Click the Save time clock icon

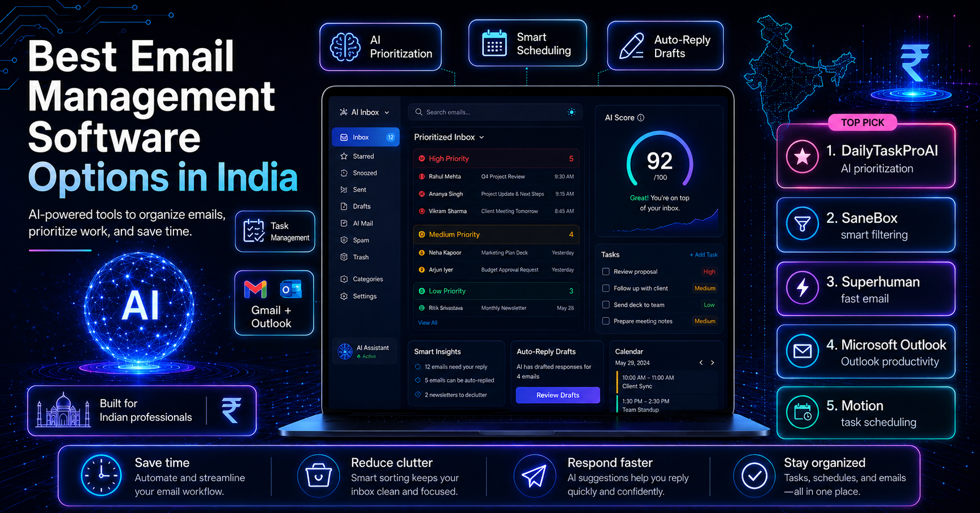[101, 476]
